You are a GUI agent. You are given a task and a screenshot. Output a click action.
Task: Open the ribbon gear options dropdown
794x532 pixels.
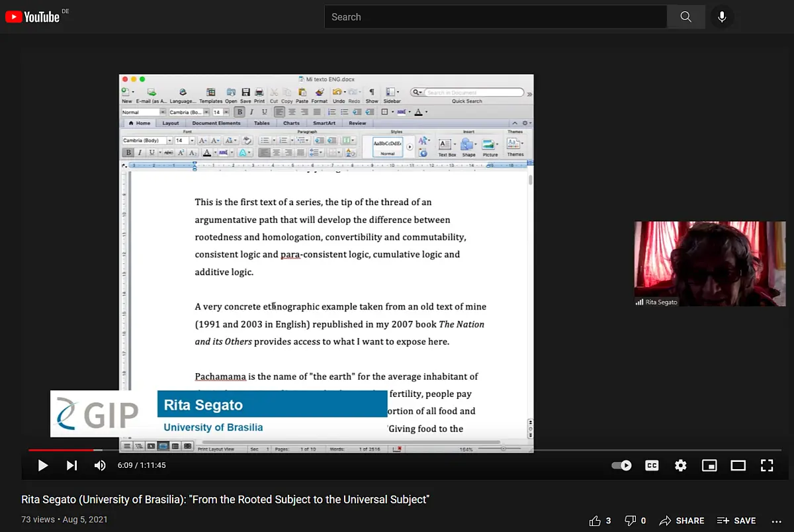(x=527, y=123)
